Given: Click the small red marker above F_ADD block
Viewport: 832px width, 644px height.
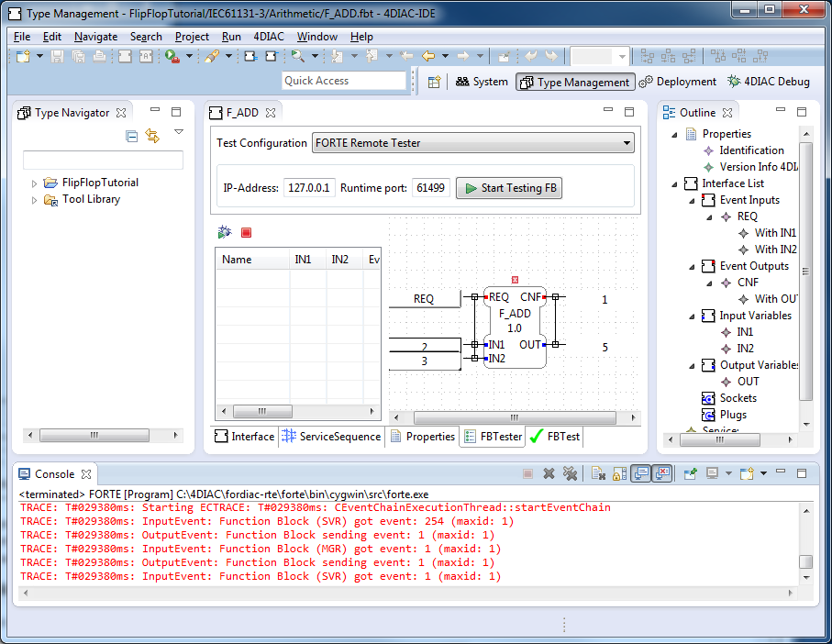Looking at the screenshot, I should pos(515,280).
